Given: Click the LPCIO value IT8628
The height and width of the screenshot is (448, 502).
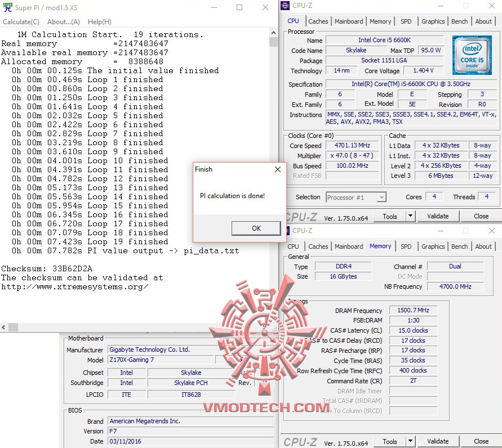Looking at the screenshot, I should (191, 395).
